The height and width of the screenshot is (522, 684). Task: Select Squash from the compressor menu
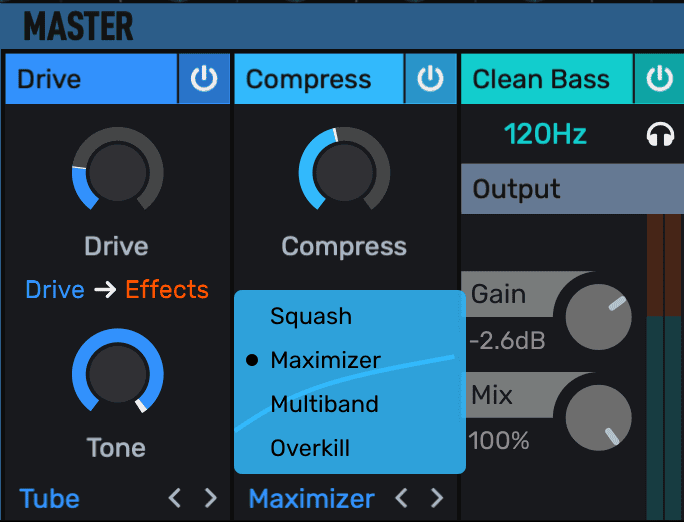tap(311, 317)
